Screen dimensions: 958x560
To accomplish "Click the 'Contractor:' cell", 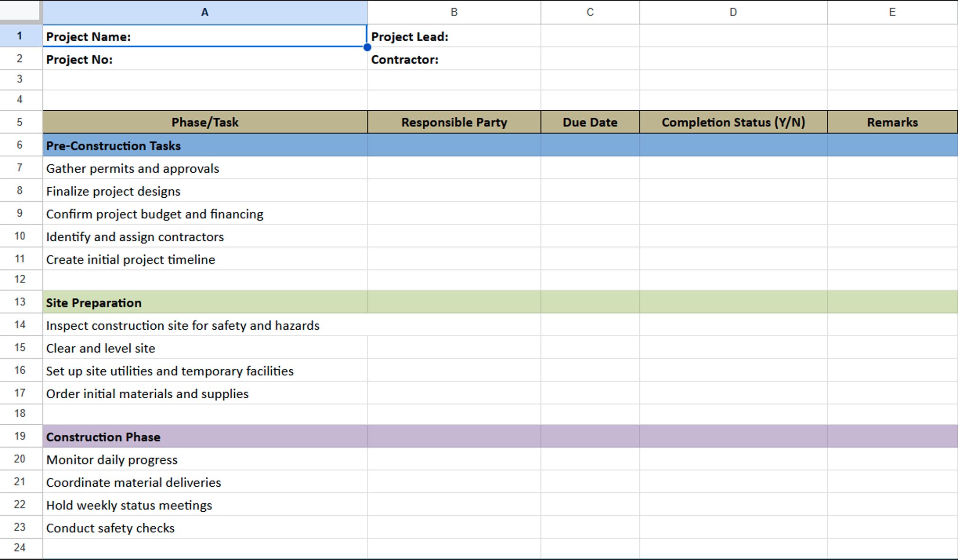I will click(x=454, y=59).
